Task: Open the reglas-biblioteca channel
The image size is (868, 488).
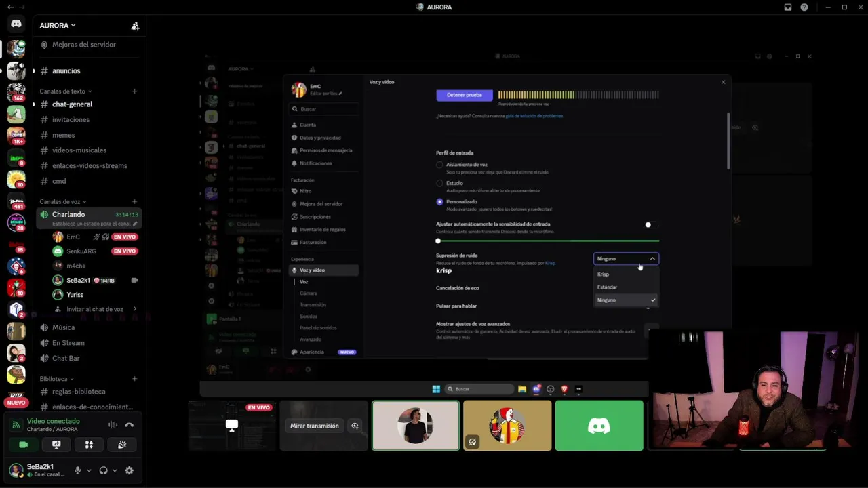Action: [x=89, y=392]
